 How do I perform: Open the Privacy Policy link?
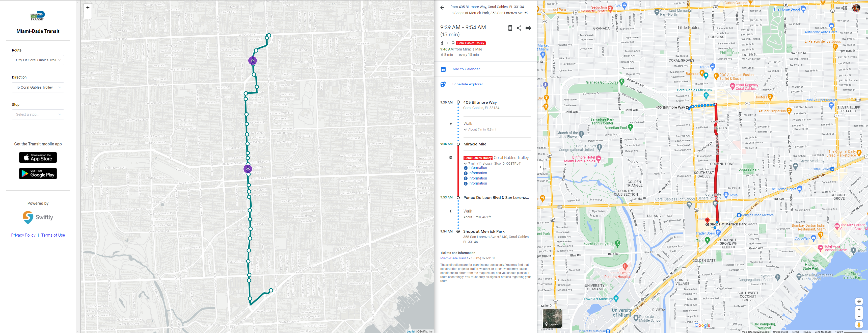[x=23, y=235]
